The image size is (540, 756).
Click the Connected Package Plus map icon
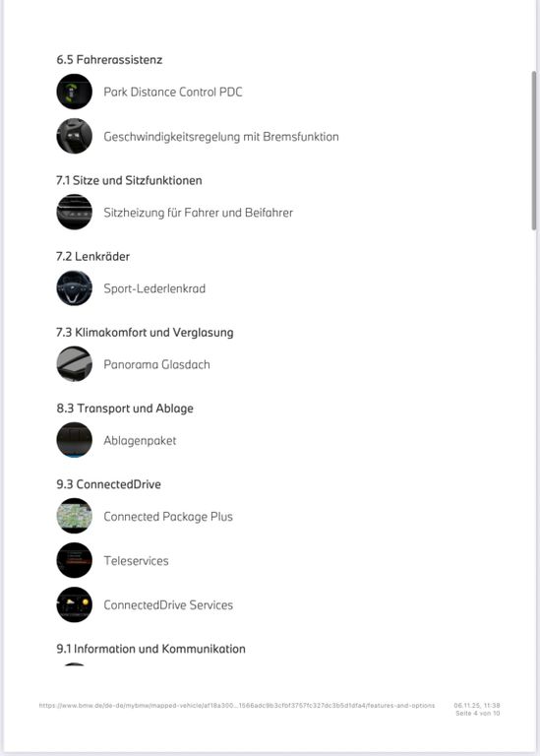point(74,516)
